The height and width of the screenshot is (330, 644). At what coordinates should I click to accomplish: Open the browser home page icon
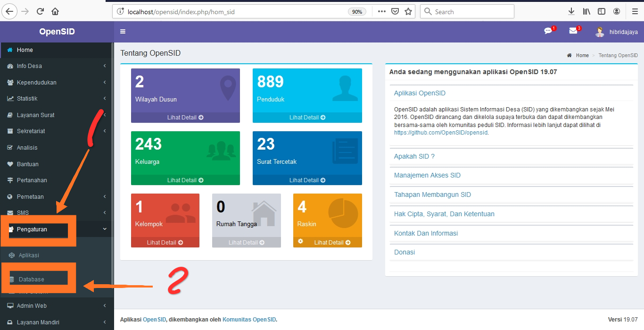(55, 11)
